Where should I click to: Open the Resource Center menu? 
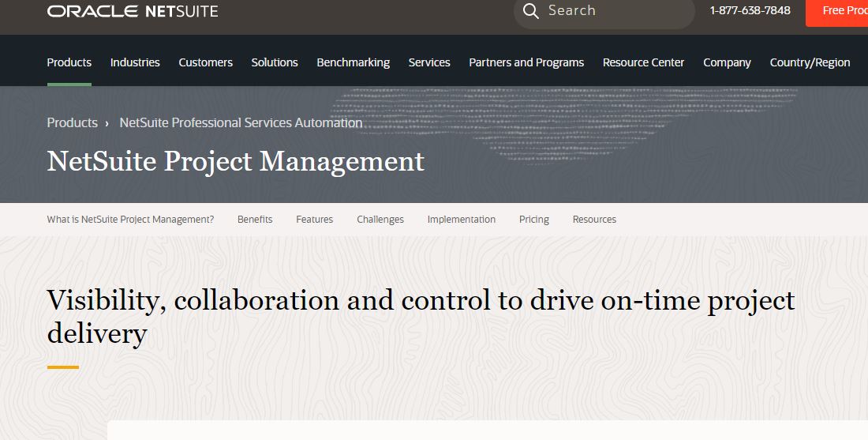coord(643,62)
